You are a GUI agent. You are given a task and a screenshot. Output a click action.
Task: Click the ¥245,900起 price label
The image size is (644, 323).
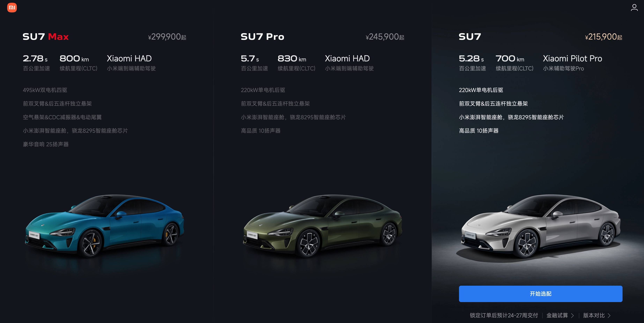[385, 37]
